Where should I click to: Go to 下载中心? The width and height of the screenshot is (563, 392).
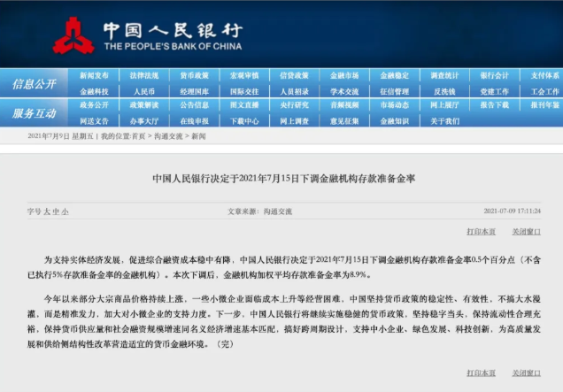click(244, 121)
